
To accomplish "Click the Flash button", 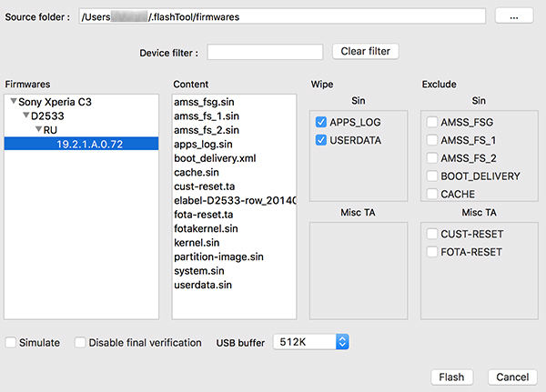I will point(452,377).
